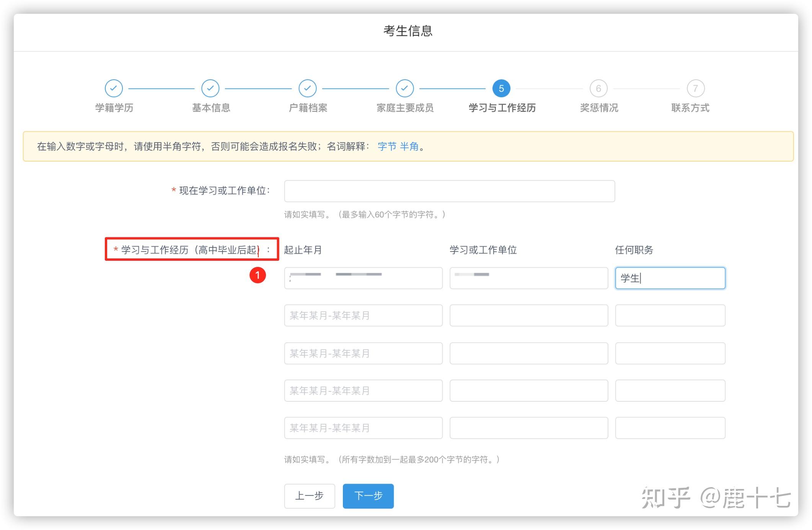Screen dimensions: 812x530
Task: Open the 联系方式 step label
Action: tap(690, 108)
